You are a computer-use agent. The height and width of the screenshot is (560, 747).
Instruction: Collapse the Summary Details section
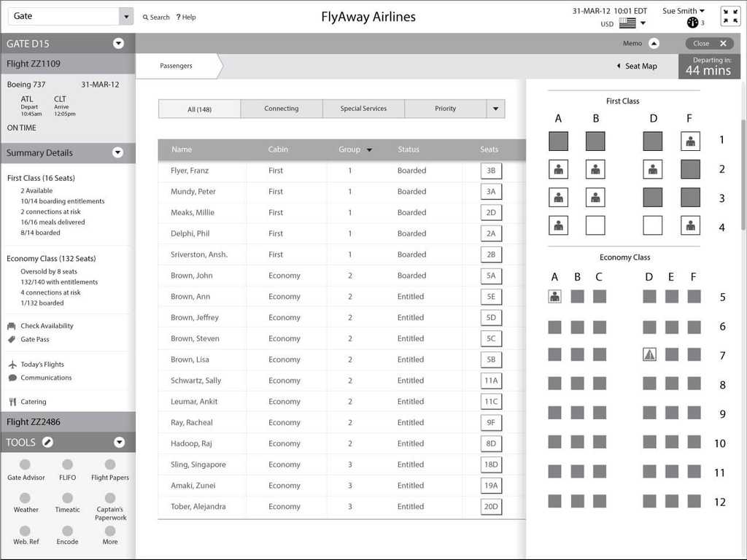coord(118,153)
